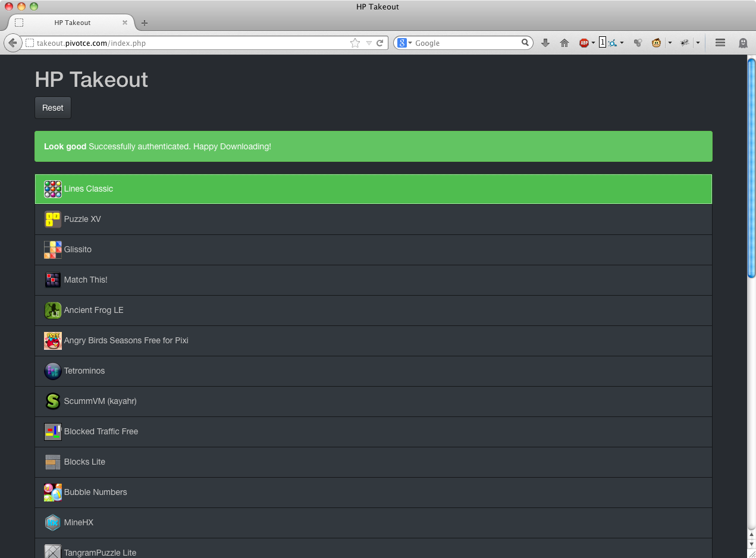The image size is (756, 558).
Task: Click the Ancient Frog LE app icon
Action: (53, 311)
